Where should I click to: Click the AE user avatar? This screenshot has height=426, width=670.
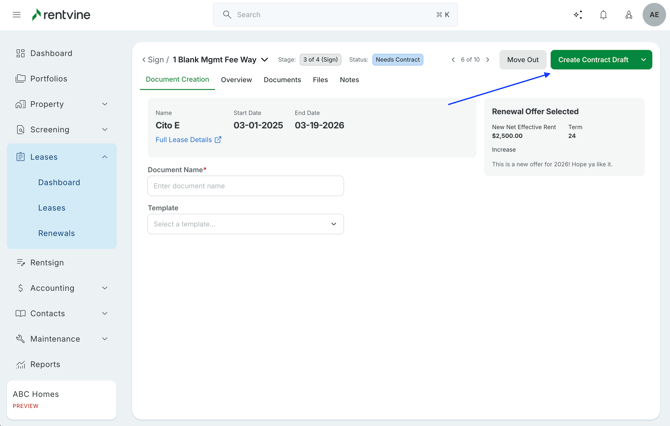(x=654, y=15)
